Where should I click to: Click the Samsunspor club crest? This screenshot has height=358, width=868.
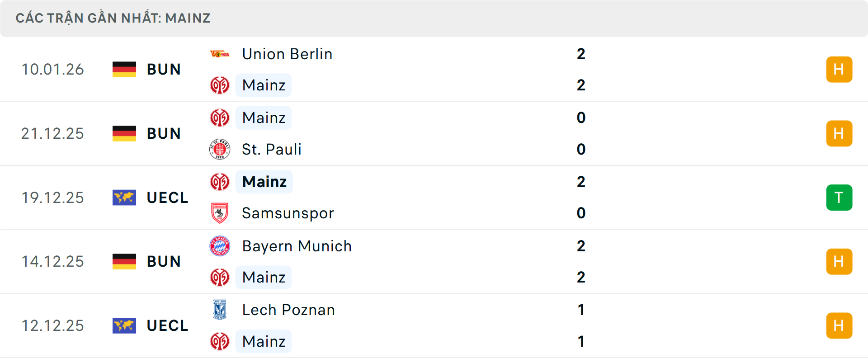220,213
